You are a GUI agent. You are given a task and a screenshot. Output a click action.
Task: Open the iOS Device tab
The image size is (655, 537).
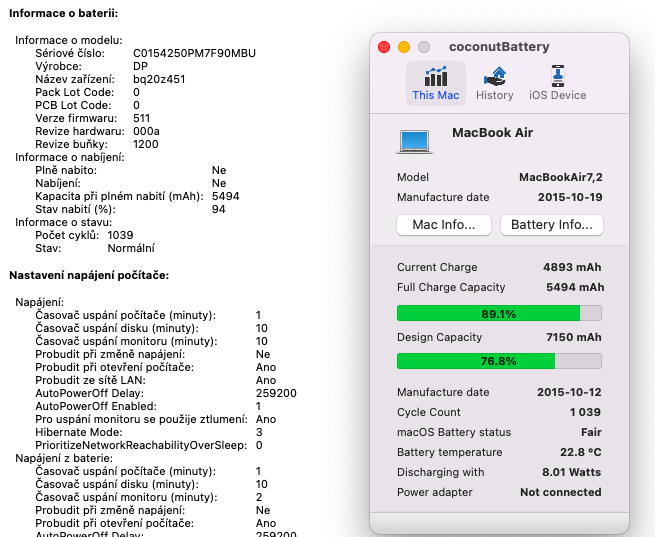557,84
